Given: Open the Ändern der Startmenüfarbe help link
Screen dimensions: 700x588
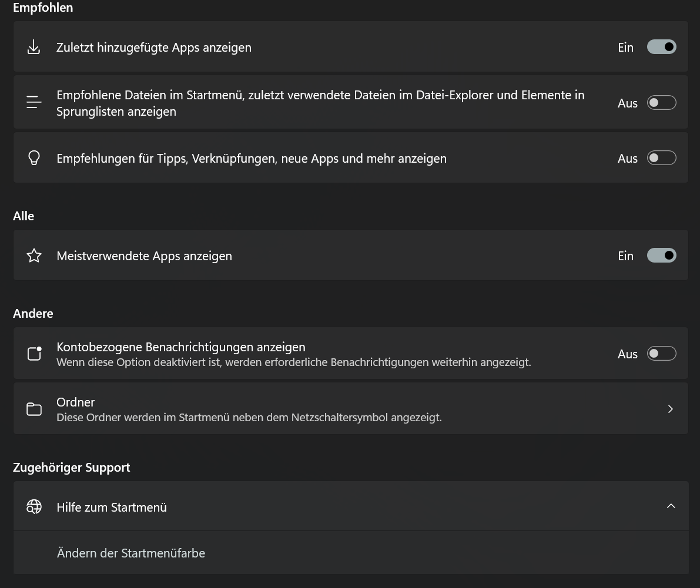Looking at the screenshot, I should (131, 553).
